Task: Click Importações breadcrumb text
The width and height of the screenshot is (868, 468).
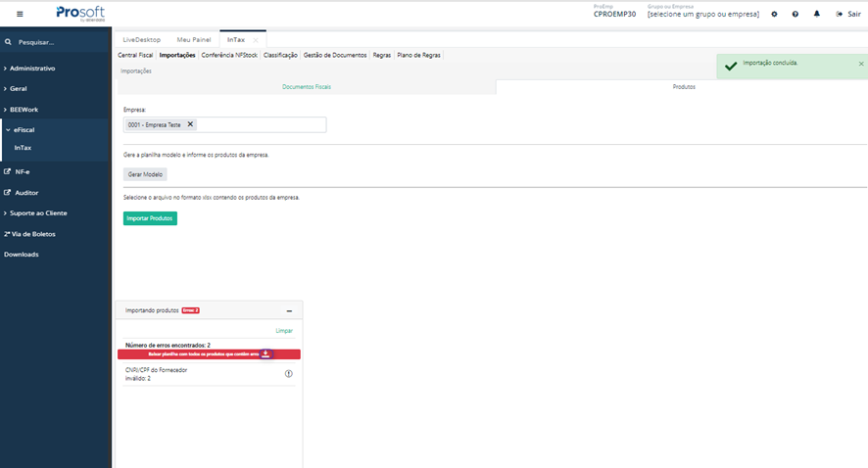Action: [x=136, y=70]
